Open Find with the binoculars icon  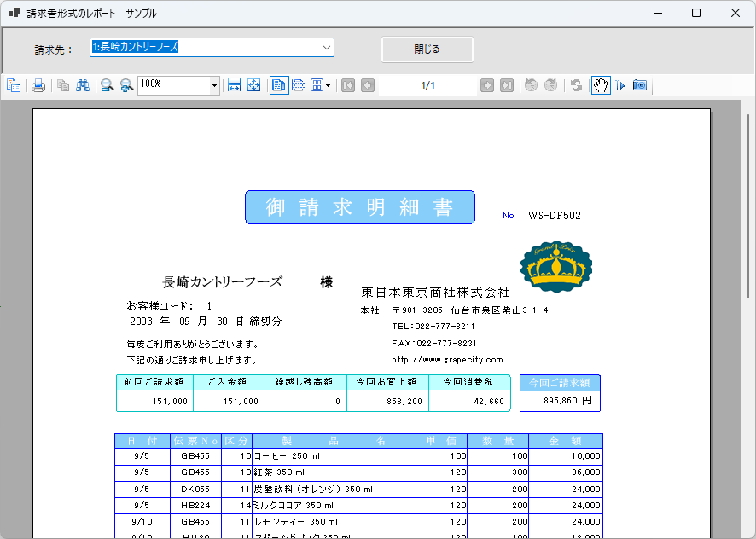point(83,85)
